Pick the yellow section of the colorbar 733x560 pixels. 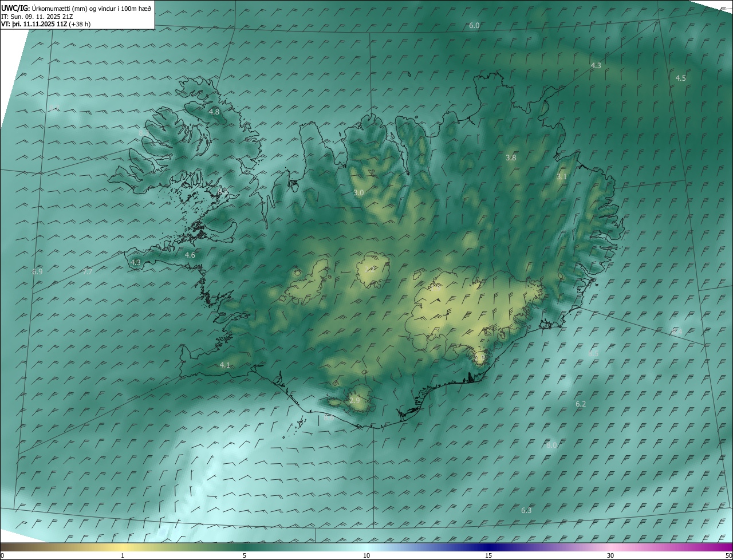[123, 547]
